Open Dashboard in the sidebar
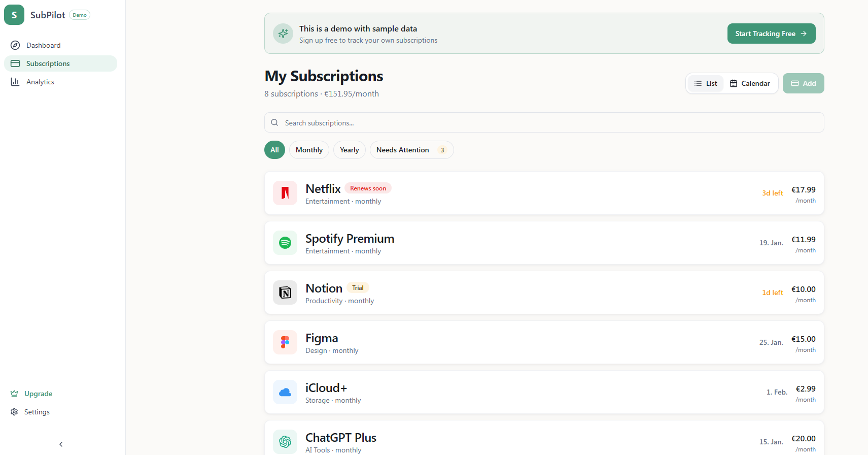The height and width of the screenshot is (455, 868). [x=43, y=45]
